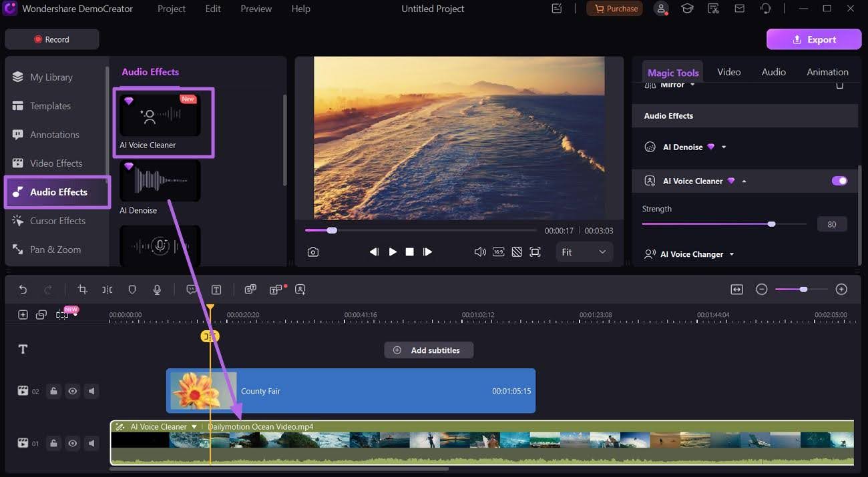Viewport: 868px width, 477px height.
Task: Click the striped preview quality icon
Action: [x=517, y=252]
